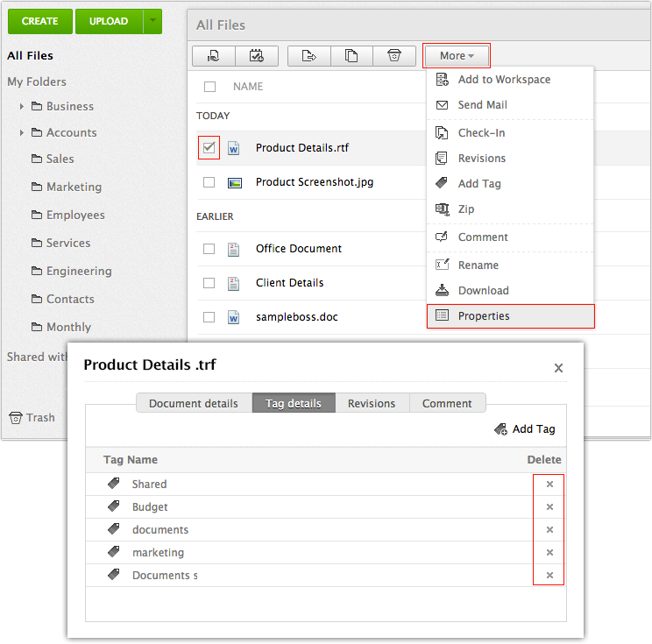Select Revisions in More menu
The width and height of the screenshot is (652, 644).
tap(510, 159)
